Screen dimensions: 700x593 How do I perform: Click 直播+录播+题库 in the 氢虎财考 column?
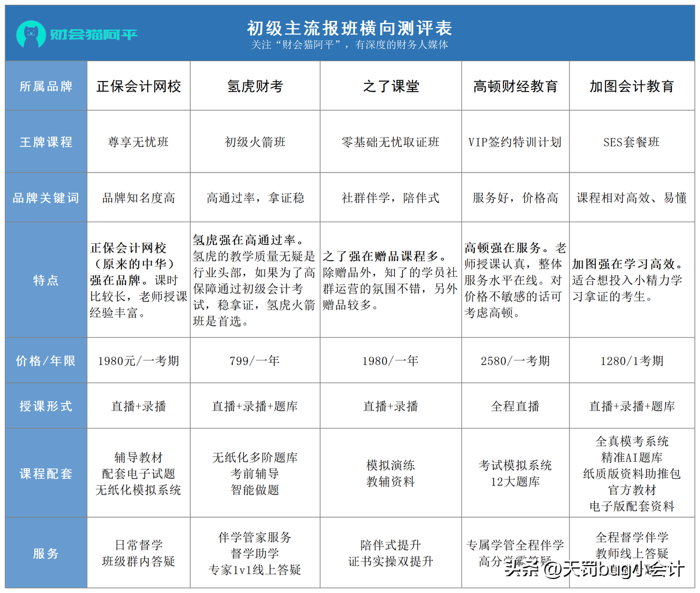tap(255, 406)
